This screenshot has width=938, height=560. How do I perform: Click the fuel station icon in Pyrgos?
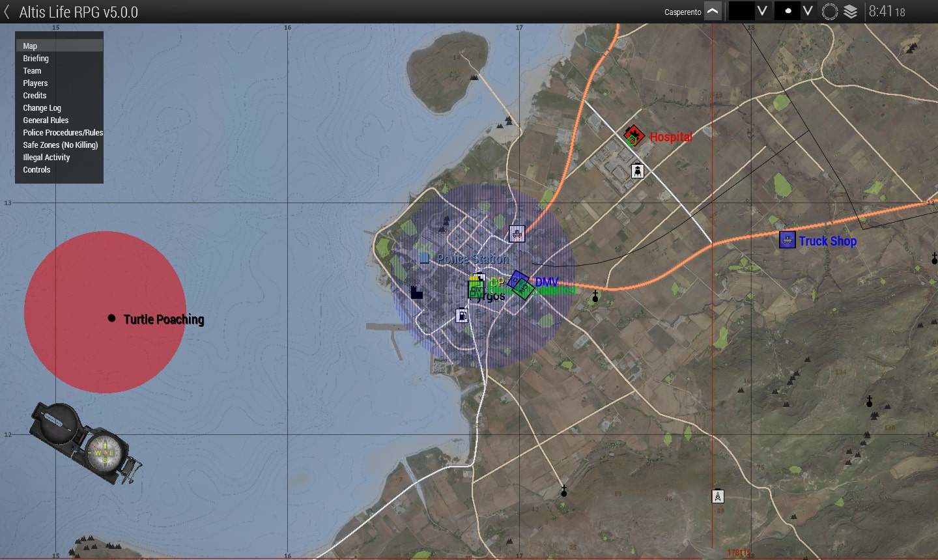point(462,316)
